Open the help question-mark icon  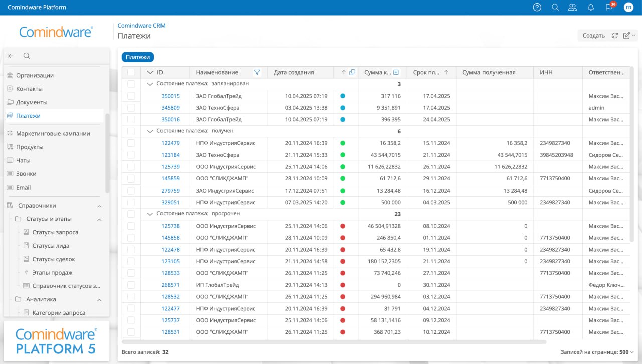click(537, 7)
